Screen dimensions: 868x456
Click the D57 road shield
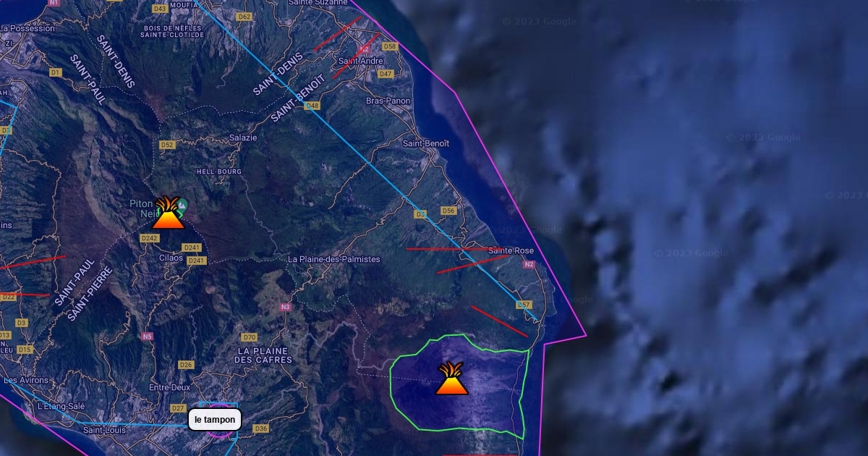click(x=524, y=305)
